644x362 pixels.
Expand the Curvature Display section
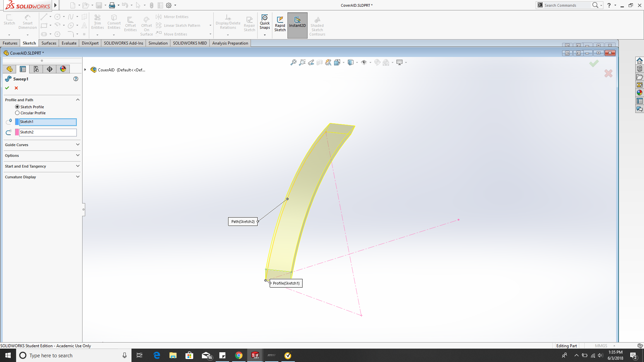click(x=78, y=177)
